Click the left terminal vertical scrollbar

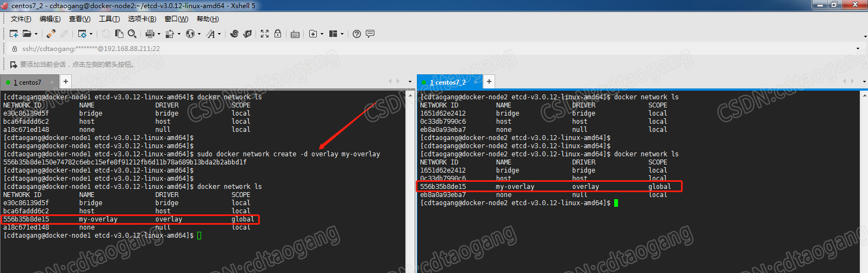coord(410,182)
